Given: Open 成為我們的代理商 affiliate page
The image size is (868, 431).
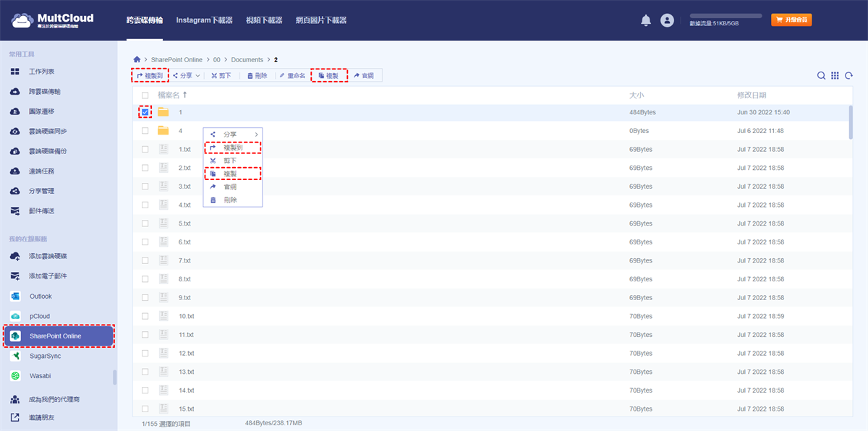Looking at the screenshot, I should point(54,399).
